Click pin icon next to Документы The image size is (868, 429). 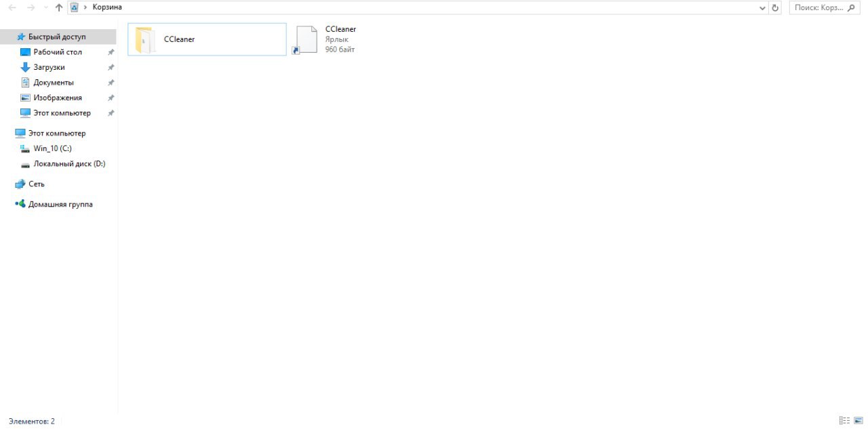(x=111, y=83)
